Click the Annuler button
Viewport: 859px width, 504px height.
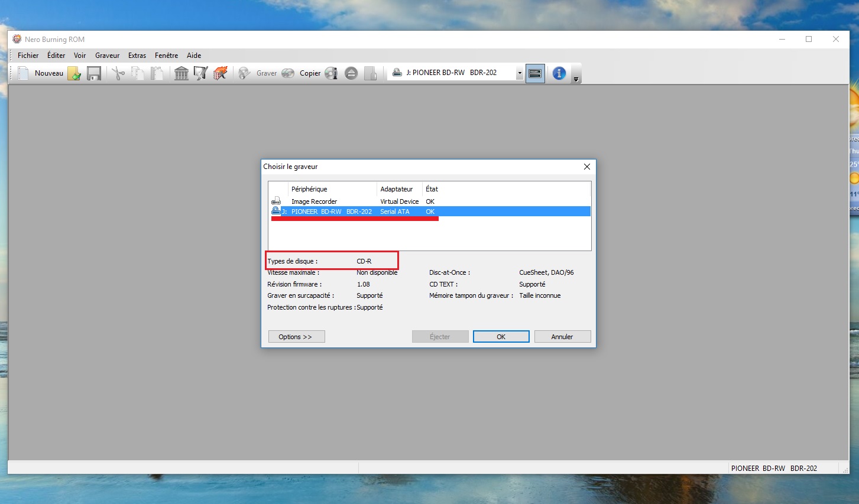[x=562, y=337]
